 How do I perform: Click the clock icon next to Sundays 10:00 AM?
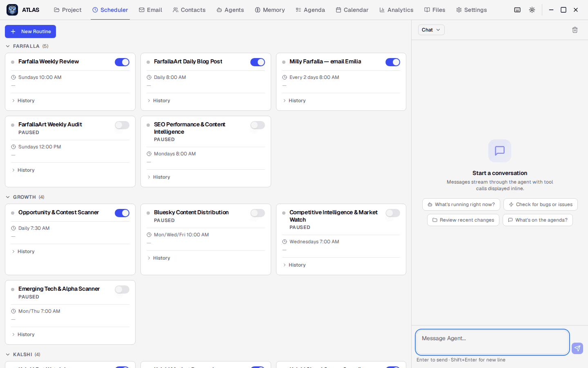(x=13, y=77)
